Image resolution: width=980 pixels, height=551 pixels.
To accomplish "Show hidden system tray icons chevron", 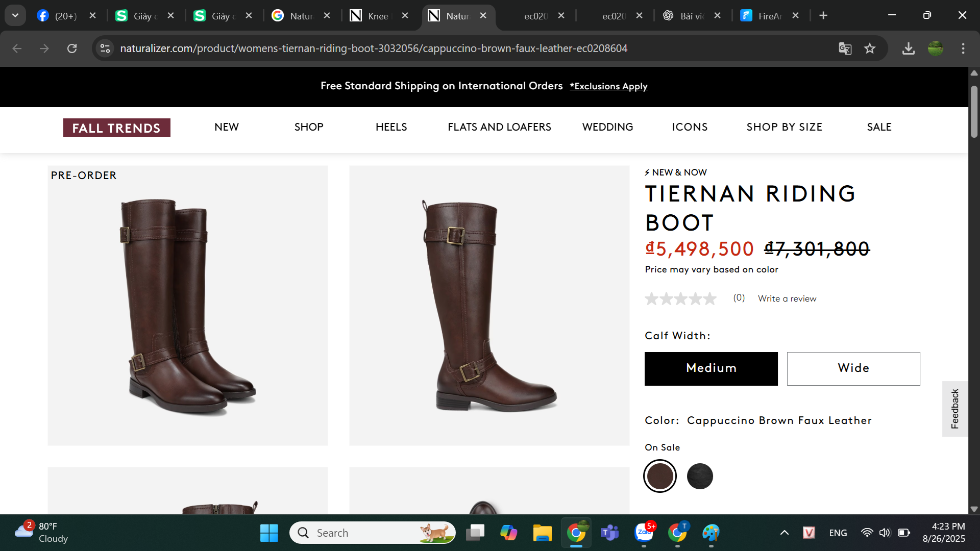I will [x=785, y=533].
